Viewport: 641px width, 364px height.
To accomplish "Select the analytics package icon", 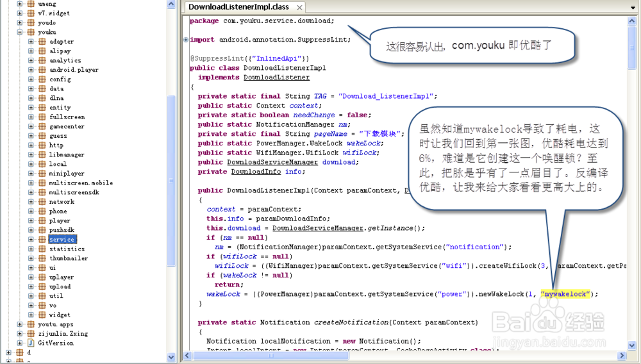I will pos(42,60).
